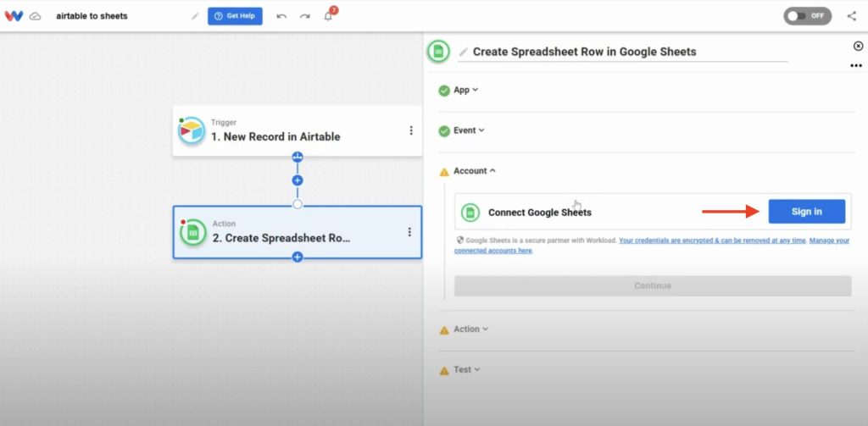This screenshot has height=426, width=868.
Task: Toggle the workflow ON/OFF switch
Action: pos(807,16)
